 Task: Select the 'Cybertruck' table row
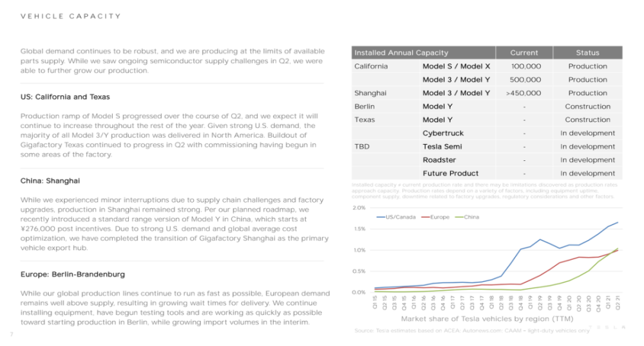click(443, 133)
